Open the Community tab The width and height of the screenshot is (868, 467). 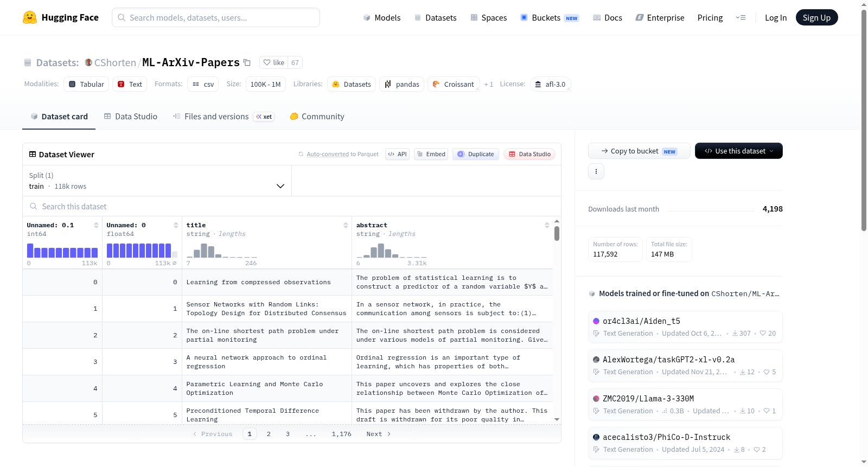(x=317, y=116)
